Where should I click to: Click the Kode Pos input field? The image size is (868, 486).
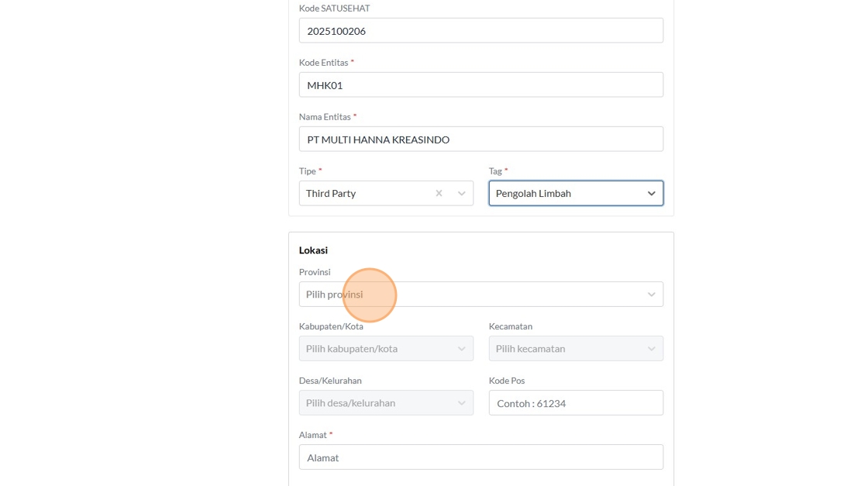(x=576, y=403)
